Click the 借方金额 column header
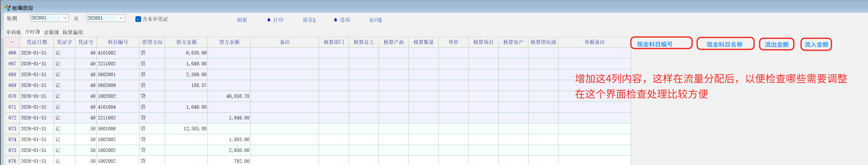 click(x=186, y=42)
